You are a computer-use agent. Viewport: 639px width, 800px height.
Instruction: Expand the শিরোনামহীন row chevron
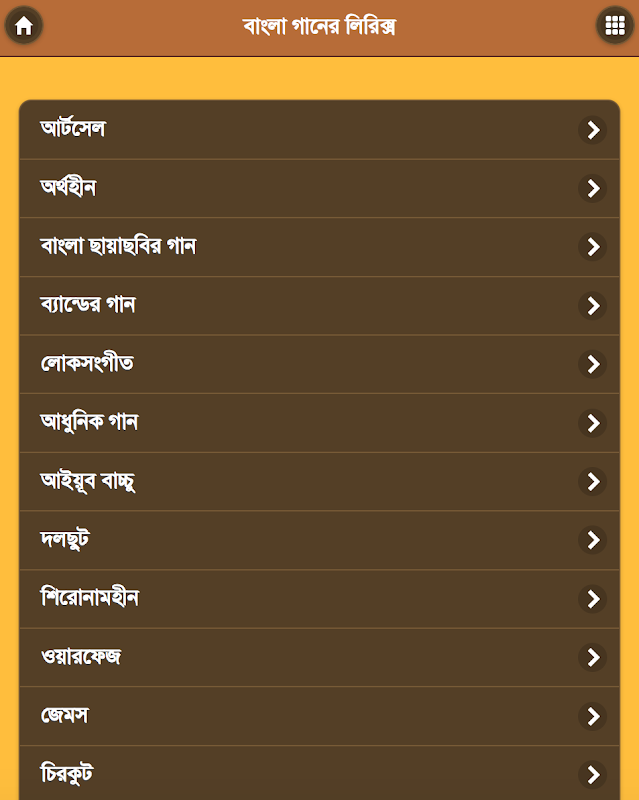pyautogui.click(x=593, y=599)
